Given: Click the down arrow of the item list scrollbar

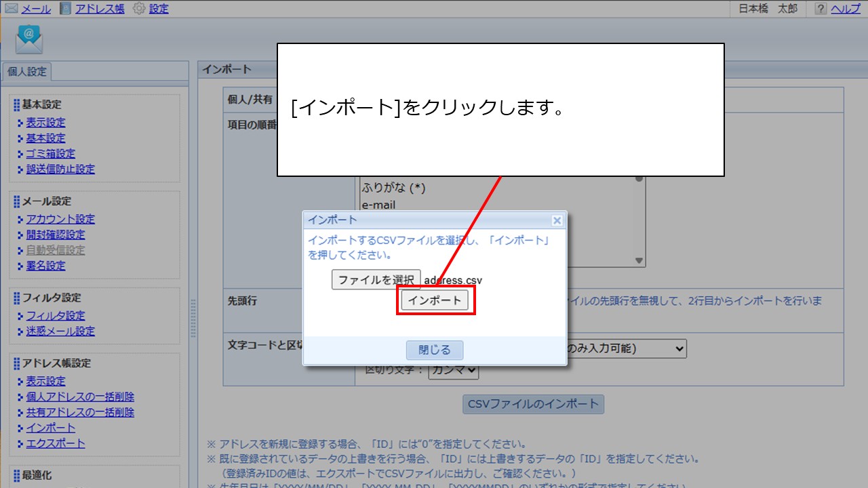Looking at the screenshot, I should 639,261.
